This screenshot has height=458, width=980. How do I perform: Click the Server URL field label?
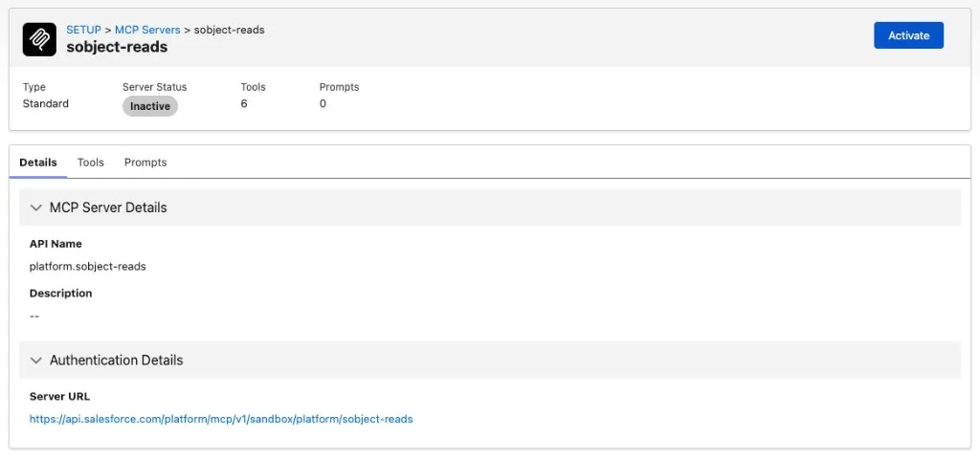[x=59, y=396]
